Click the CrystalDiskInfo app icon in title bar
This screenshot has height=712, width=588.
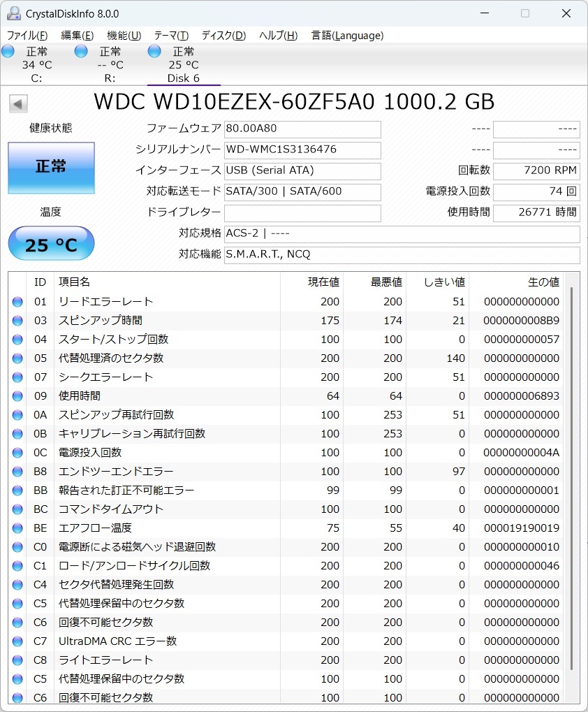pyautogui.click(x=13, y=13)
